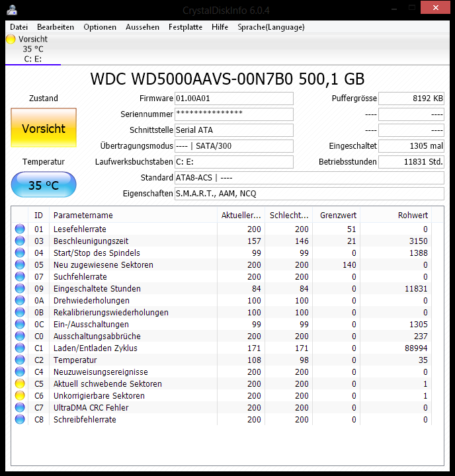The height and width of the screenshot is (476, 455).
Task: Click the yellow icon for Unkorrigierbare Sektoren
Action: coord(20,395)
